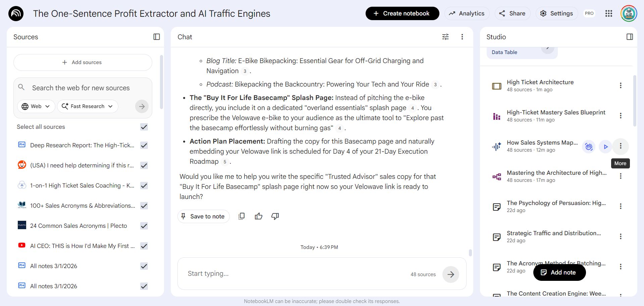
Task: Open the chat three-dot options menu
Action: click(x=462, y=37)
